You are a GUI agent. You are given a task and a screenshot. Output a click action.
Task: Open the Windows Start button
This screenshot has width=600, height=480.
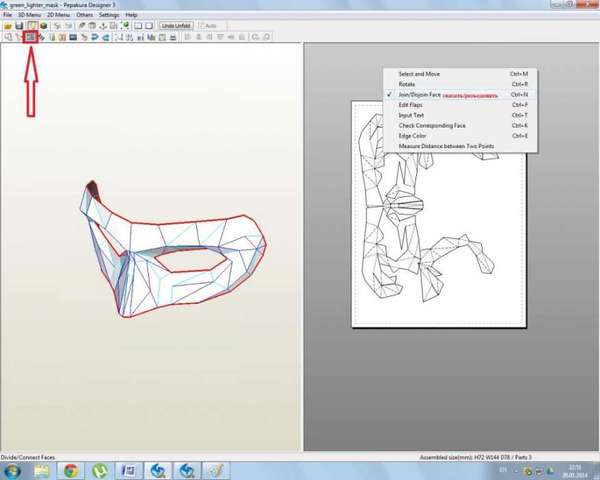coord(12,471)
